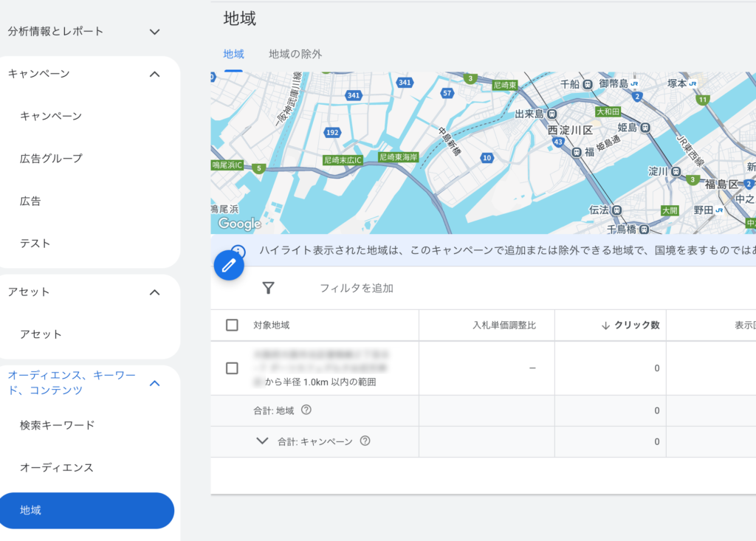Click the info icon in highlight notice

pos(238,250)
